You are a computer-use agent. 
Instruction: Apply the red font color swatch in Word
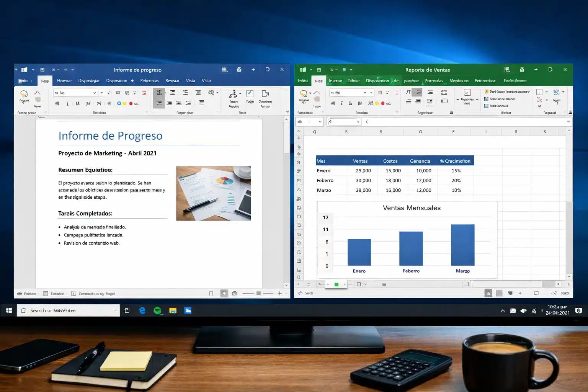131,103
